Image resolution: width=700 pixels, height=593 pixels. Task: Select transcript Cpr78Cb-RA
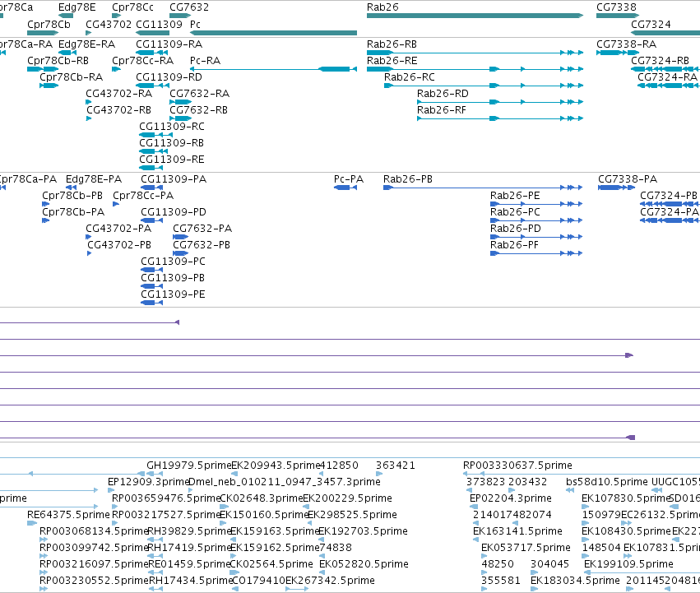tap(71, 77)
